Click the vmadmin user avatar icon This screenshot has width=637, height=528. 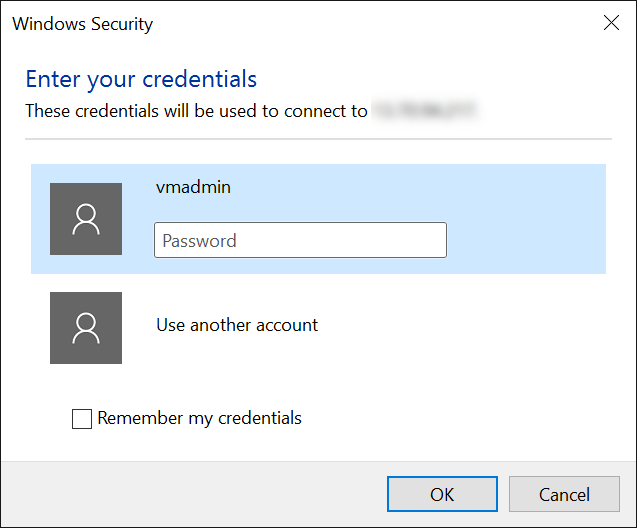(86, 219)
